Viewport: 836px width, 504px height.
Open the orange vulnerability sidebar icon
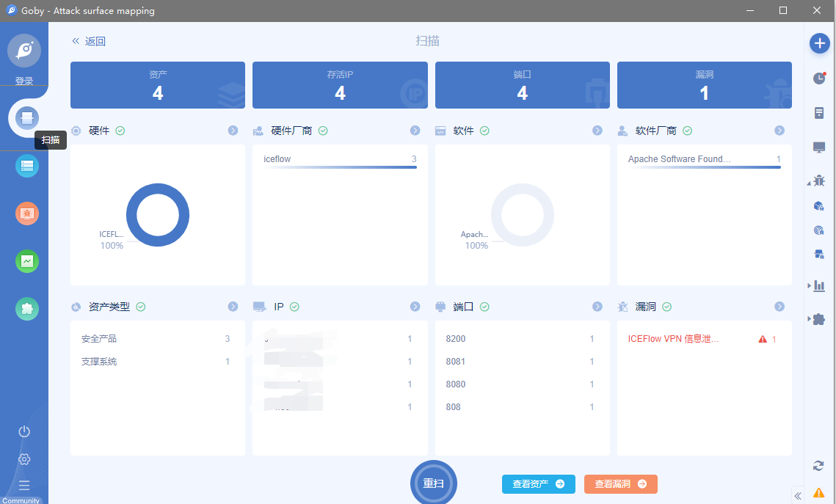[27, 213]
